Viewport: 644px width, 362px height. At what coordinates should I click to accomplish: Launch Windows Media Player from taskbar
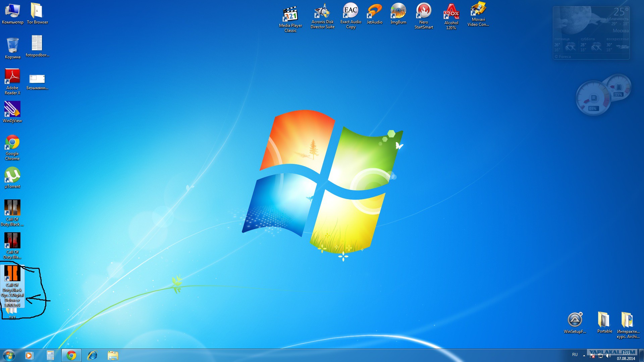pos(30,355)
